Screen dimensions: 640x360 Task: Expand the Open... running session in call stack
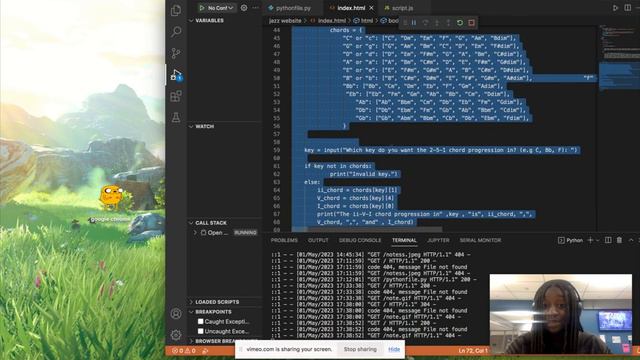point(195,233)
